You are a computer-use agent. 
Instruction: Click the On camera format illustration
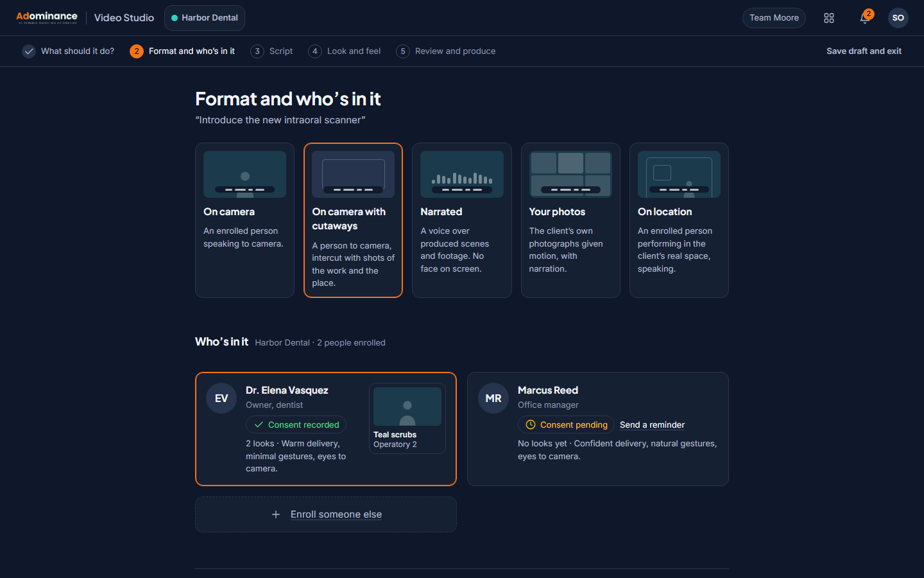pyautogui.click(x=244, y=174)
